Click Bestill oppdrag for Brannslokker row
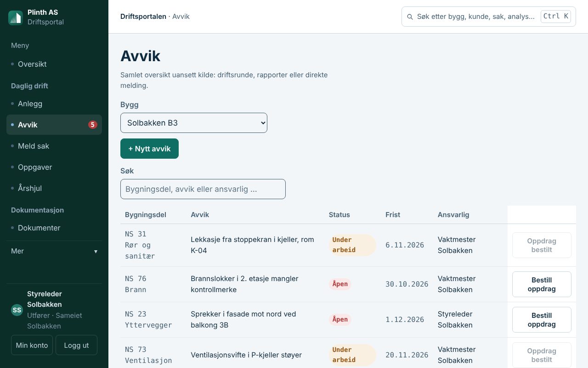 coord(542,284)
